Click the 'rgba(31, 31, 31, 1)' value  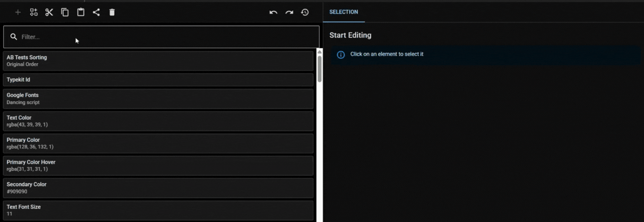coord(27,169)
